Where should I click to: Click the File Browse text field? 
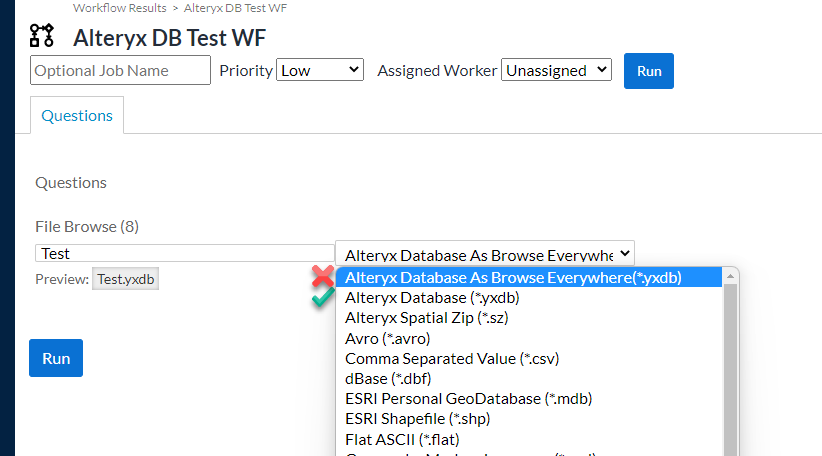pos(184,254)
